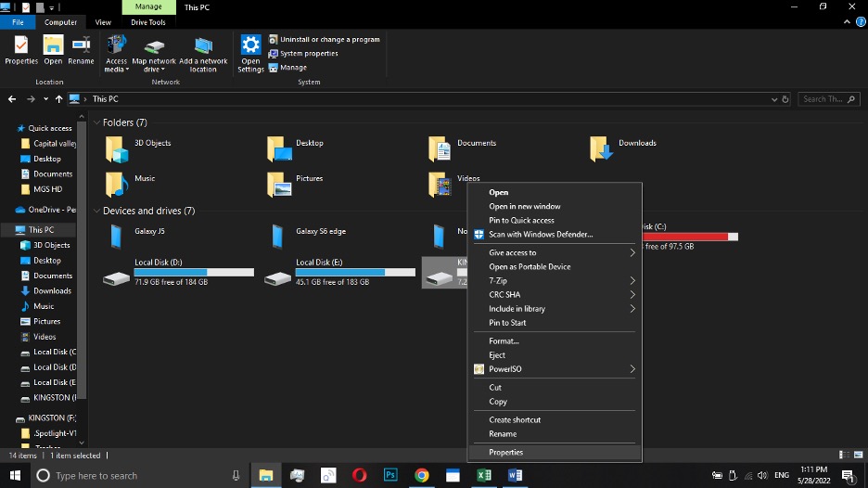868x488 pixels.
Task: Open Map network drive dropdown
Action: pyautogui.click(x=154, y=54)
